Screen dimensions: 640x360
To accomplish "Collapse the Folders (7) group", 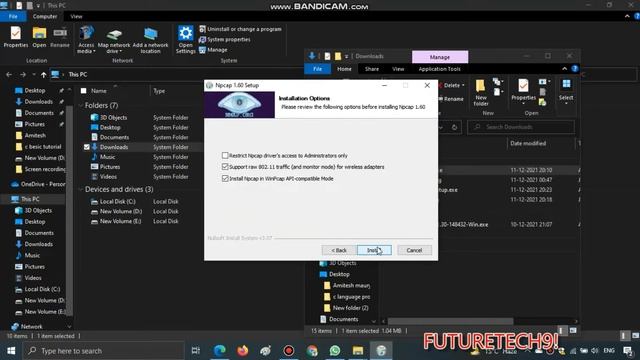I will tap(80, 105).
